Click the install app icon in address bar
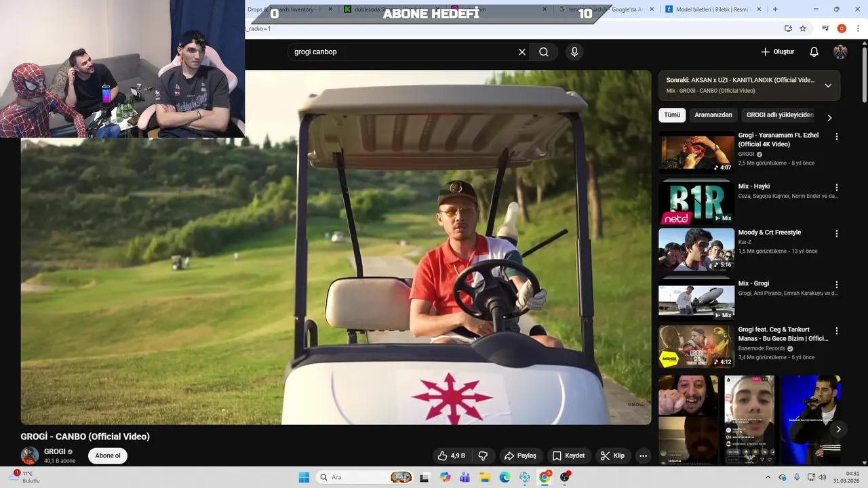This screenshot has width=868, height=488. (x=788, y=28)
